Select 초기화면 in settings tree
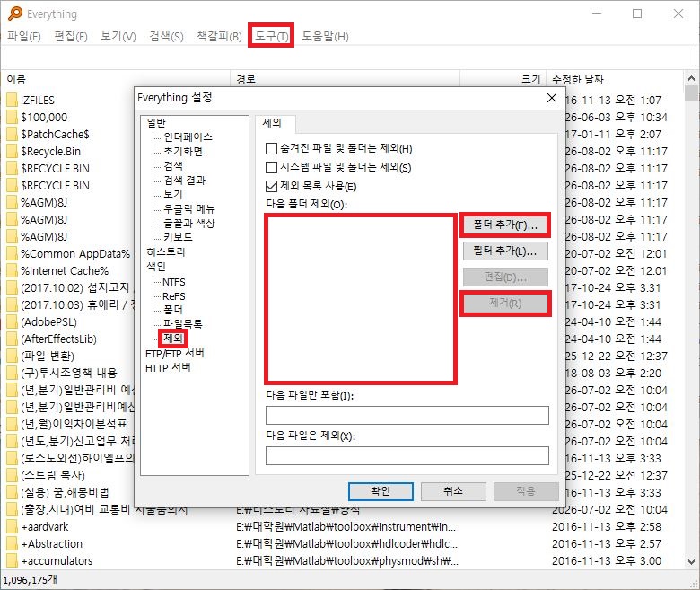700x590 pixels. (x=182, y=151)
